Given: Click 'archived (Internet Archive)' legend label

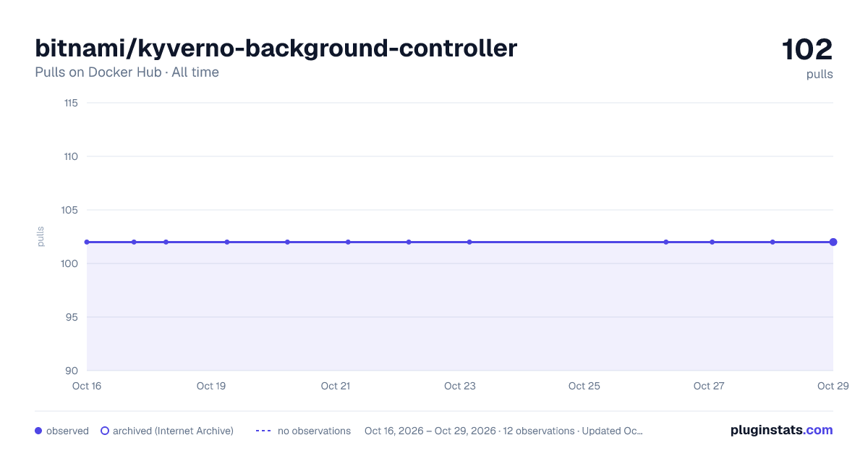Looking at the screenshot, I should 173,431.
